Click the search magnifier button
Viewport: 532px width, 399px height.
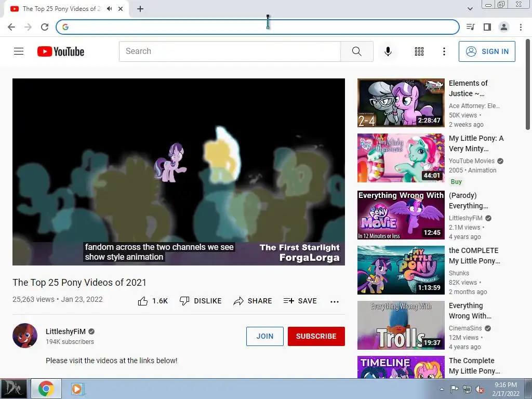click(x=356, y=51)
